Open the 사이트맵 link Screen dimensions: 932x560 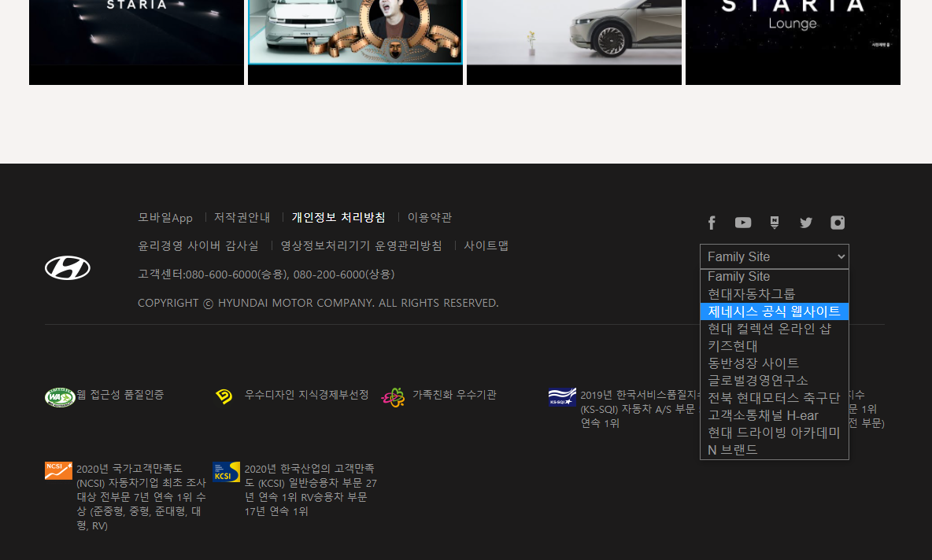486,246
